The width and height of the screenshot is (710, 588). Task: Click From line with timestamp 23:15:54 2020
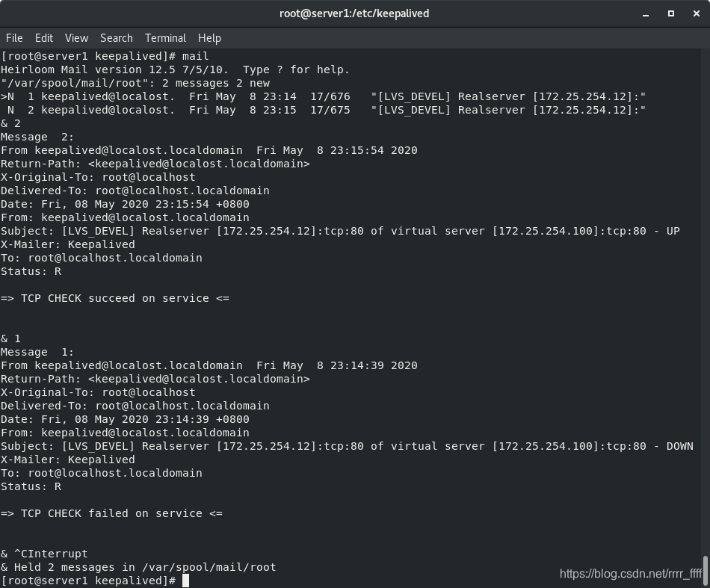[209, 150]
